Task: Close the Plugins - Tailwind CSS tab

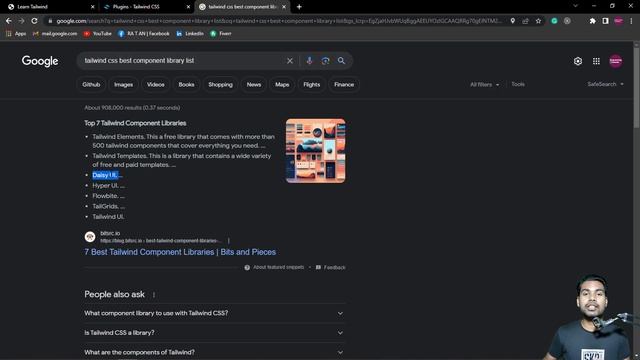Action: pos(189,7)
